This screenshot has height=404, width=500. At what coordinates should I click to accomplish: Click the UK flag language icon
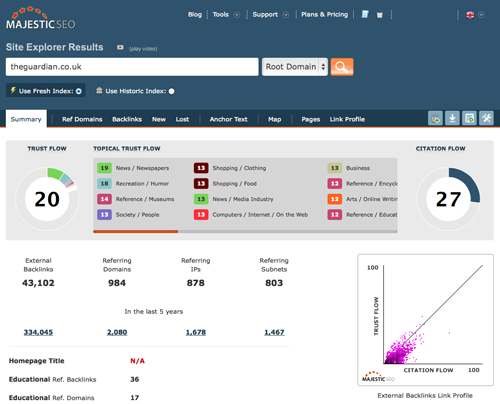[470, 15]
